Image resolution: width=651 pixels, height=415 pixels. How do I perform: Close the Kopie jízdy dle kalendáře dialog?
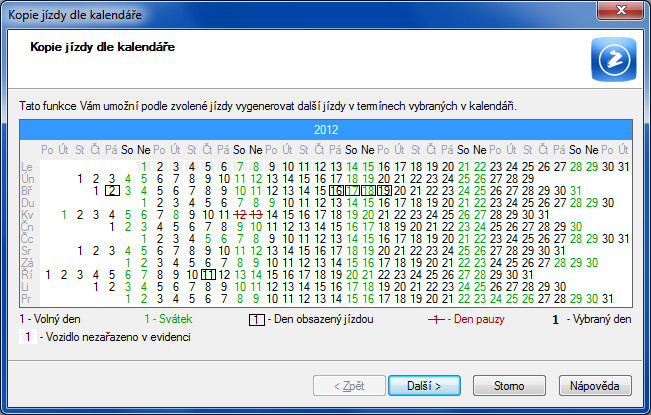pos(621,10)
